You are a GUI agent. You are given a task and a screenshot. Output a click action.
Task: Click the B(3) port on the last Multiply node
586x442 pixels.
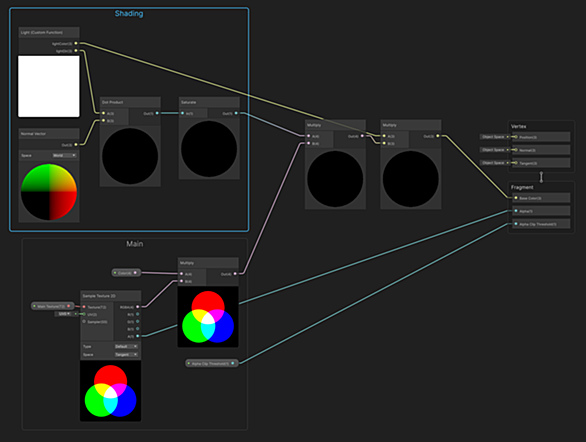click(384, 143)
